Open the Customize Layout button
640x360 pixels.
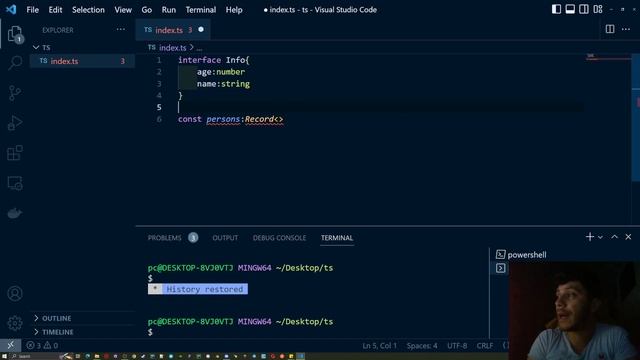coord(598,9)
